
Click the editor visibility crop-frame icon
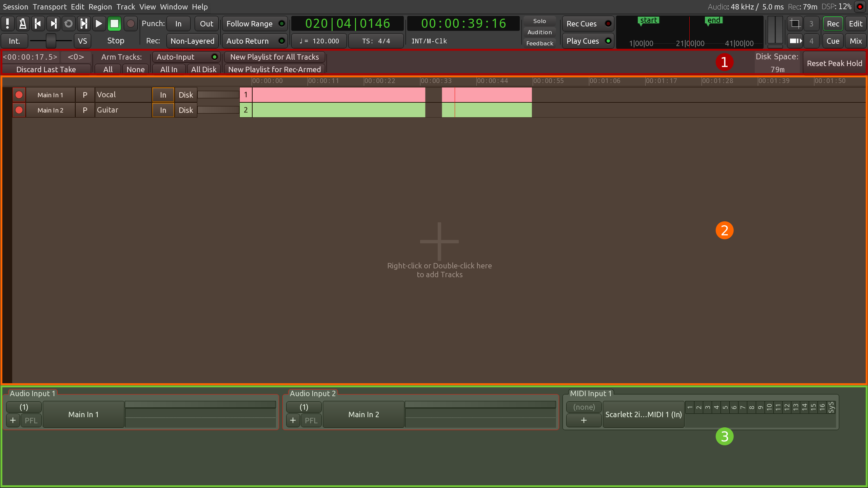click(795, 24)
